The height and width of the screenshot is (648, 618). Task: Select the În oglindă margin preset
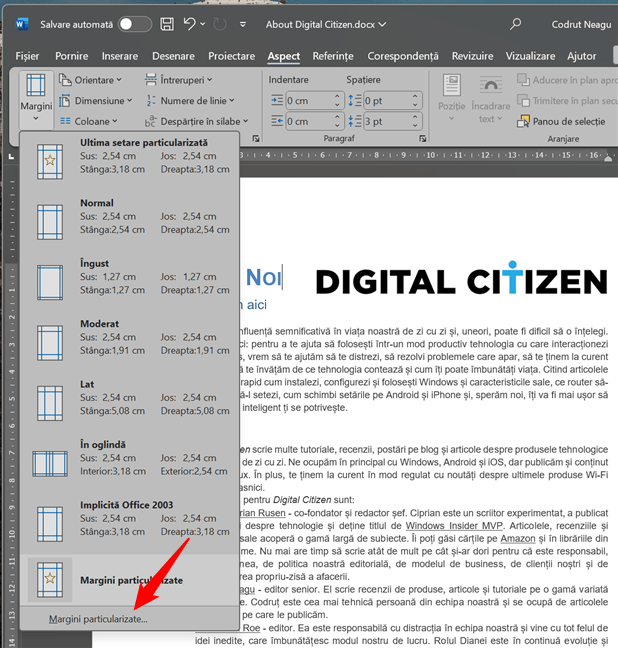point(130,463)
